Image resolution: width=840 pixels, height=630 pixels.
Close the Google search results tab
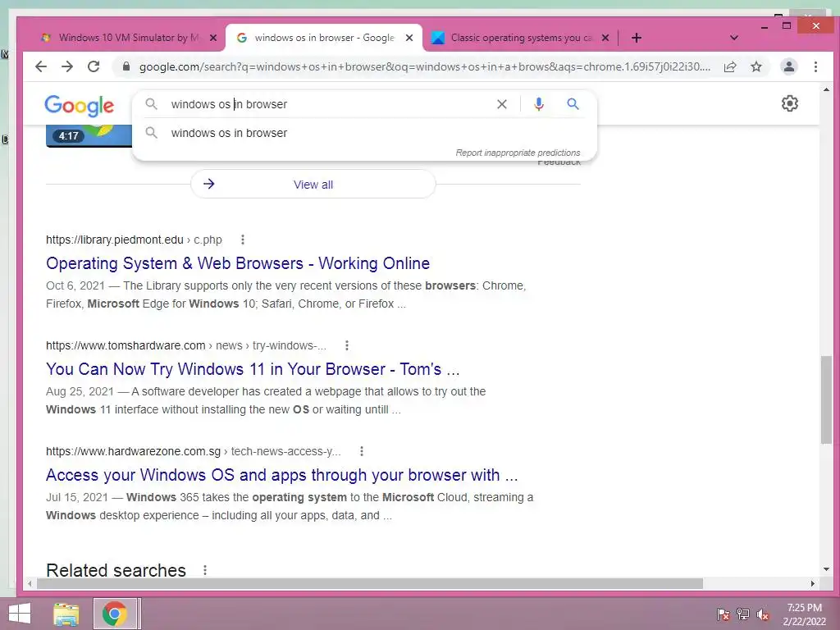[x=409, y=38]
